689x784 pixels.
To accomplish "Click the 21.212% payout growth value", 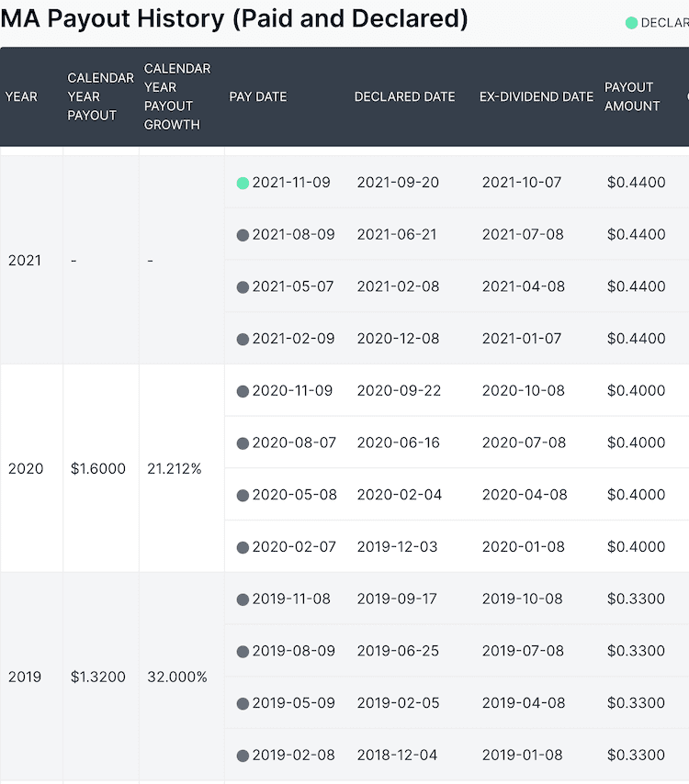I will click(x=175, y=468).
